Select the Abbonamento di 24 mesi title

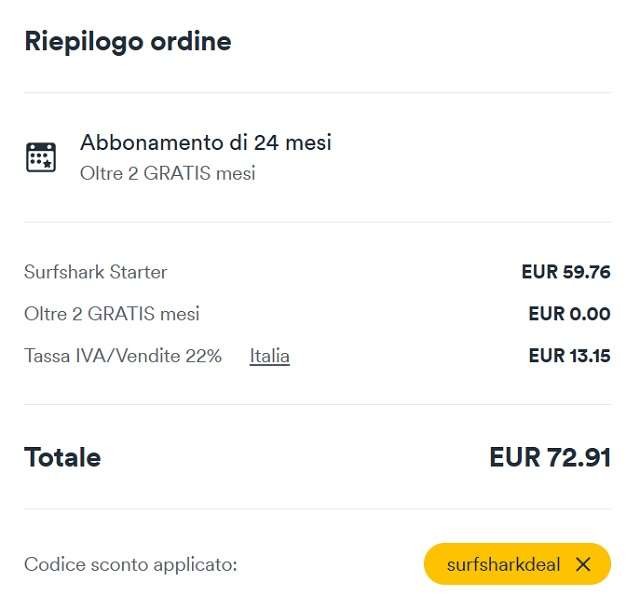pyautogui.click(x=206, y=143)
